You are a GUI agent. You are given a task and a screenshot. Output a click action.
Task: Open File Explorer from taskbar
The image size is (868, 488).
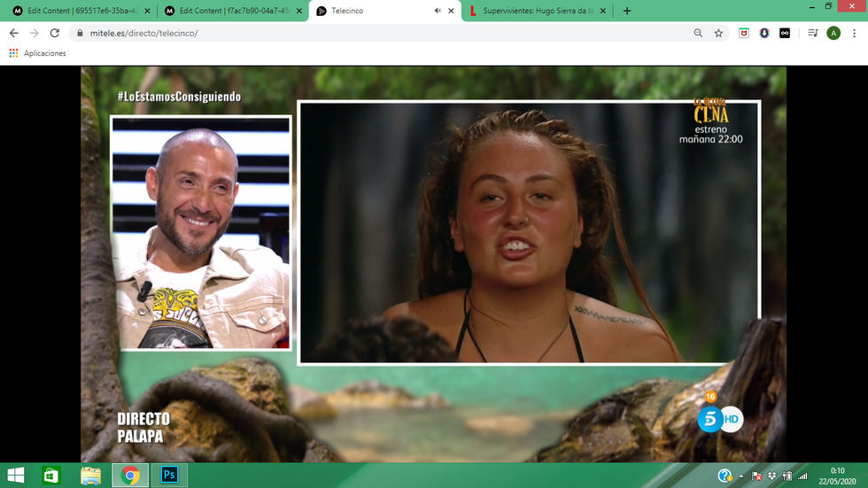tap(90, 476)
